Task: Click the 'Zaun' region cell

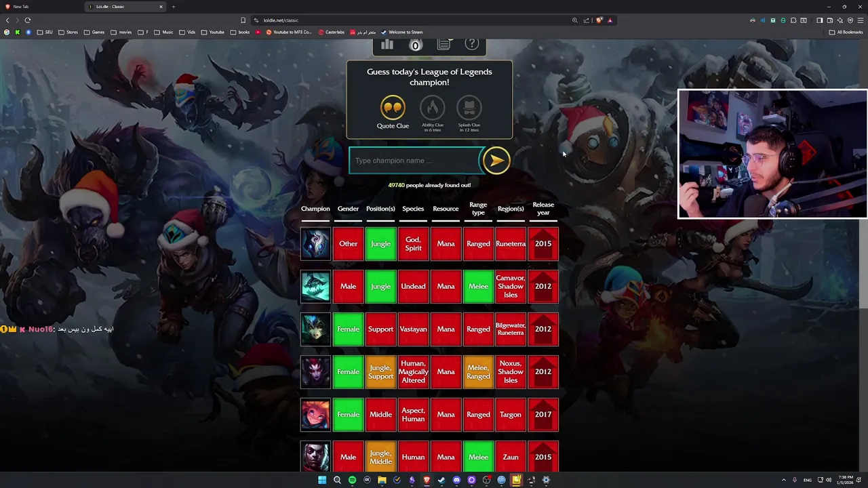Action: pyautogui.click(x=511, y=457)
